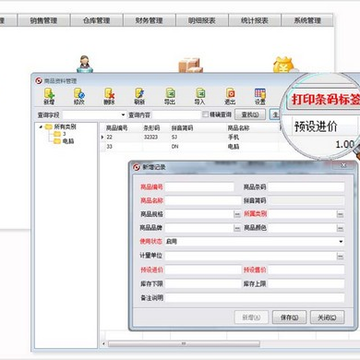Click the 设置 (Settings) grid toolbar icon
This screenshot has height=360, width=360.
[260, 96]
